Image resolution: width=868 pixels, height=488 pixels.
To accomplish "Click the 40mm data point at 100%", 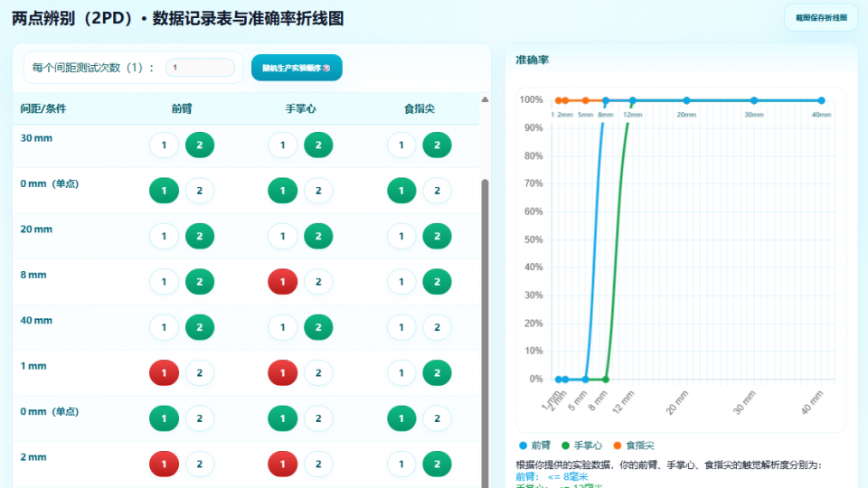I will [x=821, y=100].
